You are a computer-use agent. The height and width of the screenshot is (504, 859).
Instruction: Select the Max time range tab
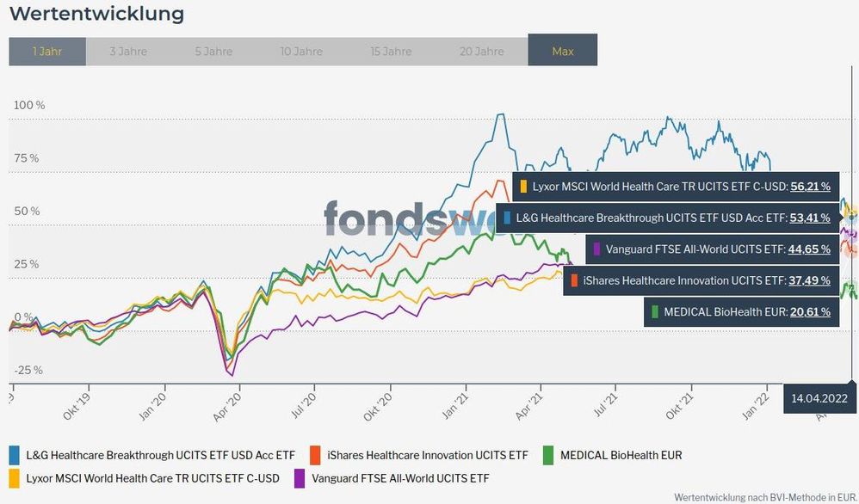point(563,52)
